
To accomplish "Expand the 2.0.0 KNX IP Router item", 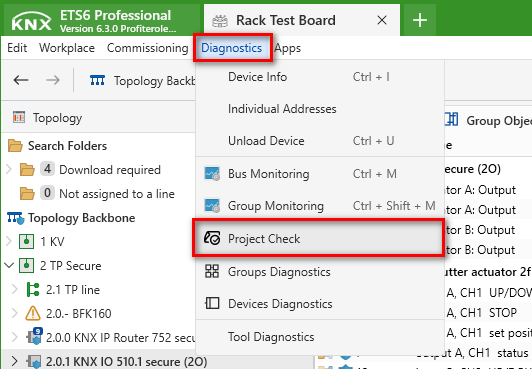I will (x=14, y=337).
